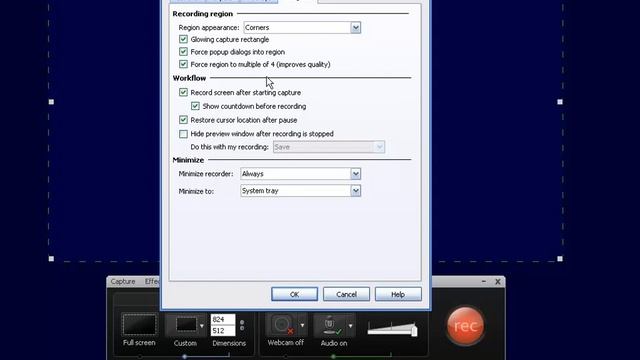This screenshot has width=640, height=360.
Task: Click the red rec record button
Action: [x=465, y=326]
